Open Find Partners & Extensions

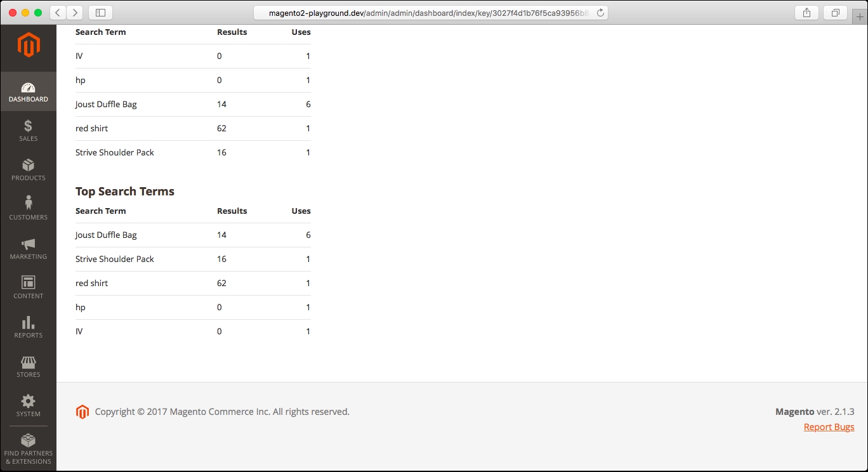[29, 449]
